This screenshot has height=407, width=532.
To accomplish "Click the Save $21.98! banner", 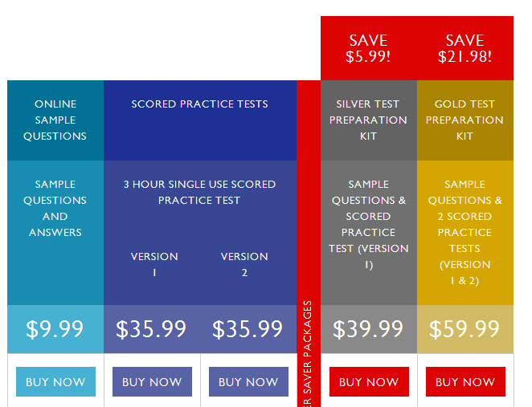I will (x=465, y=48).
